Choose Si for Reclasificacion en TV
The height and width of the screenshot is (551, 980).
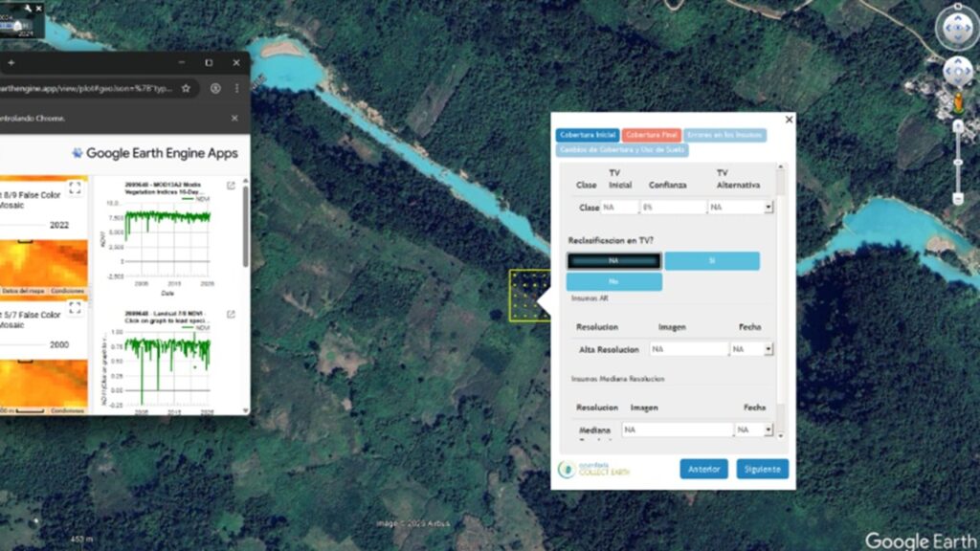pos(712,260)
